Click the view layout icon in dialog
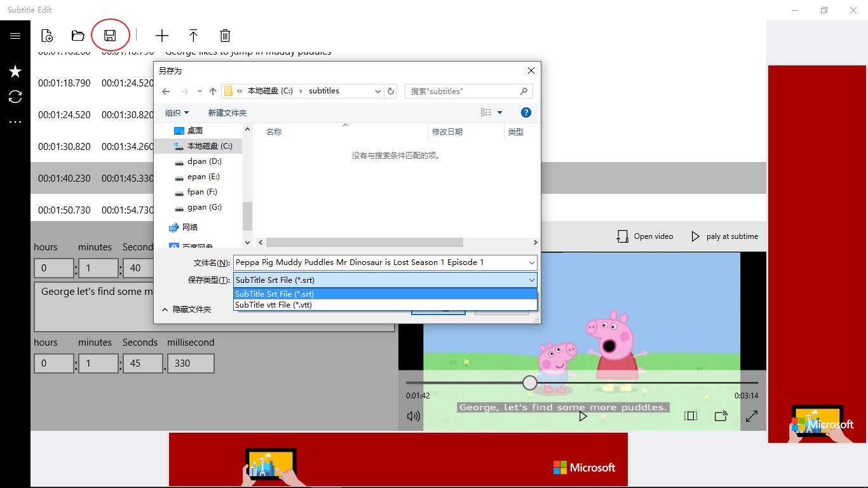Image resolution: width=868 pixels, height=488 pixels. 486,112
